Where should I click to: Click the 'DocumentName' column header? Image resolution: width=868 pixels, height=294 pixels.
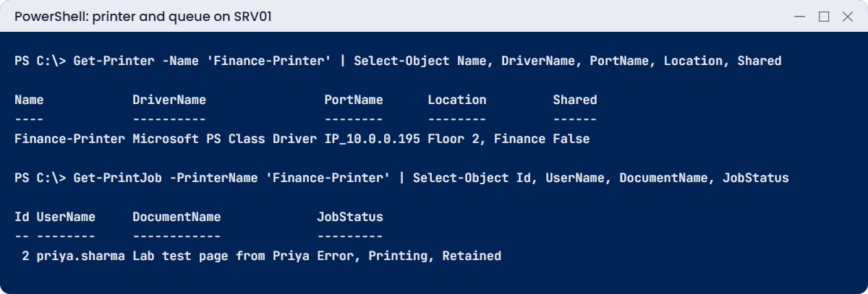point(176,217)
